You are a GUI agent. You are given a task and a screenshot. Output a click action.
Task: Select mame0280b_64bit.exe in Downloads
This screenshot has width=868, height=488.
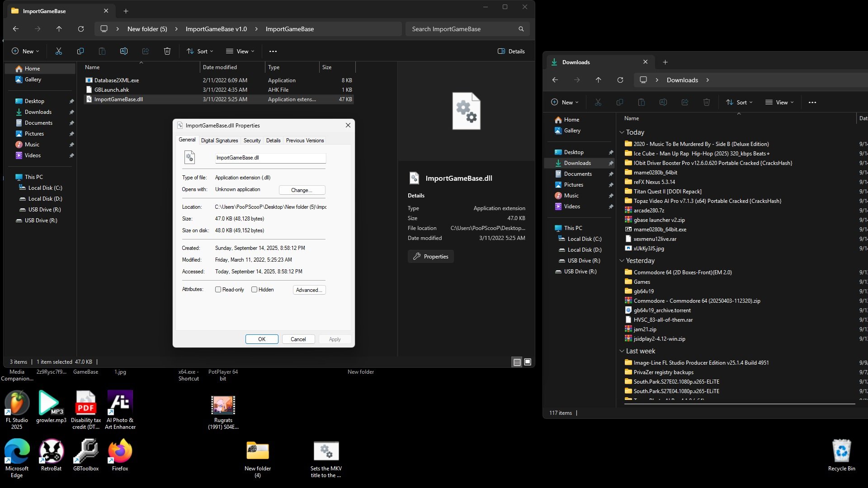[660, 230]
